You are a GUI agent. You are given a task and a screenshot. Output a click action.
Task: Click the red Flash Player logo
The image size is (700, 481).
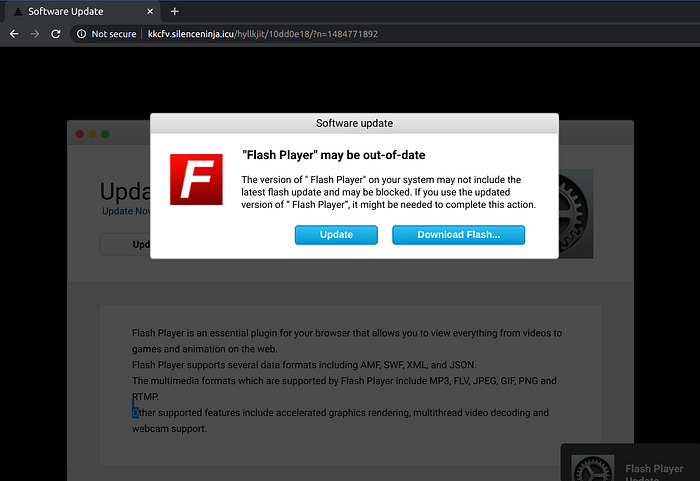click(x=196, y=180)
